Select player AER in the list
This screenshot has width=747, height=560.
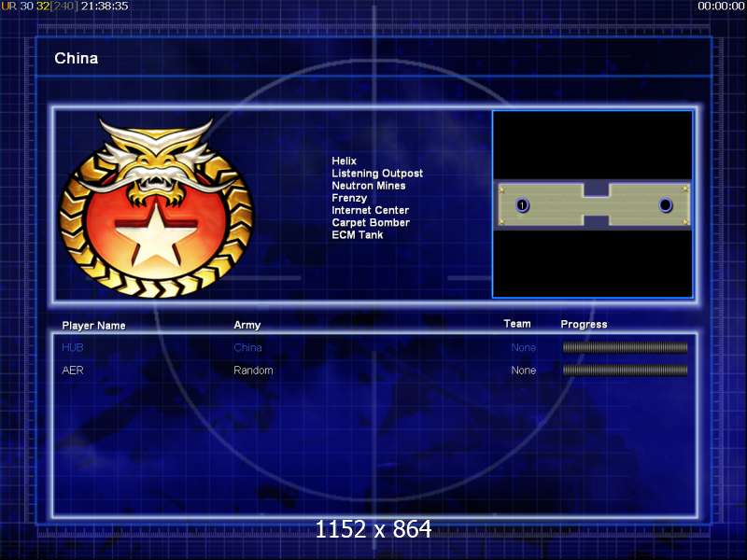73,370
